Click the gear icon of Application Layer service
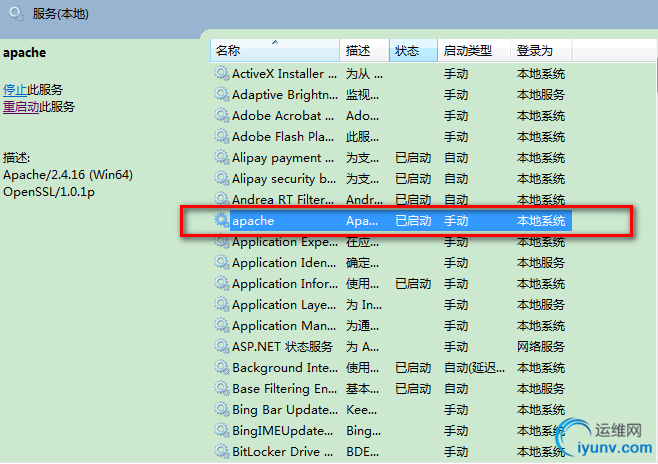 [x=222, y=304]
